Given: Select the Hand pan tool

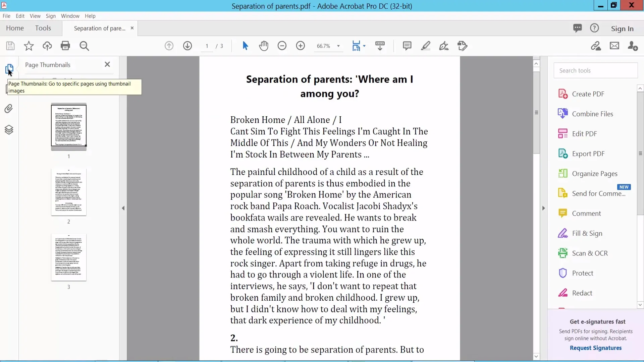Looking at the screenshot, I should tap(264, 46).
